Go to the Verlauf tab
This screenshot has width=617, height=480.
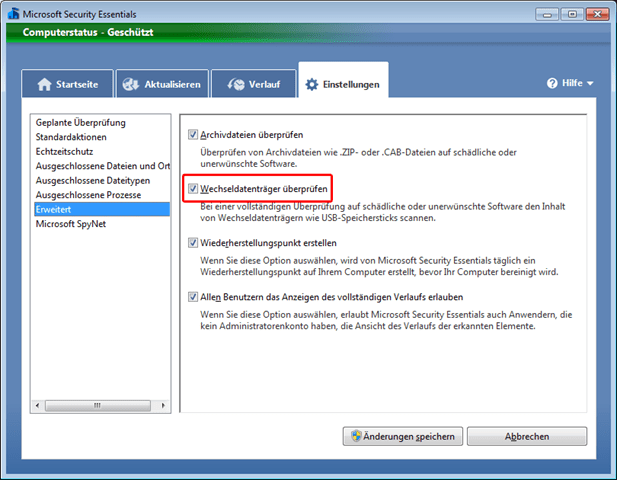coord(253,83)
